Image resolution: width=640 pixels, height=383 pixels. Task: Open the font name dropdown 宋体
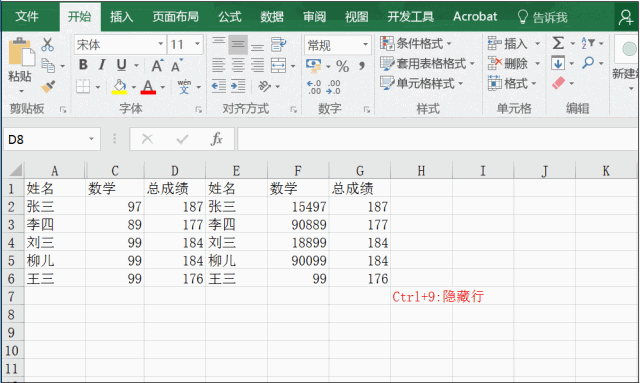pos(161,44)
